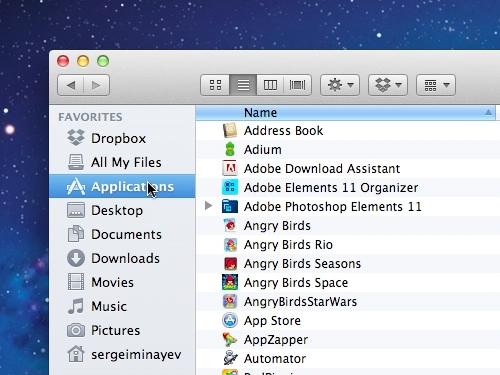This screenshot has height=375, width=500.
Task: Open sergeiminayev home folder in sidebar
Action: tap(122, 354)
